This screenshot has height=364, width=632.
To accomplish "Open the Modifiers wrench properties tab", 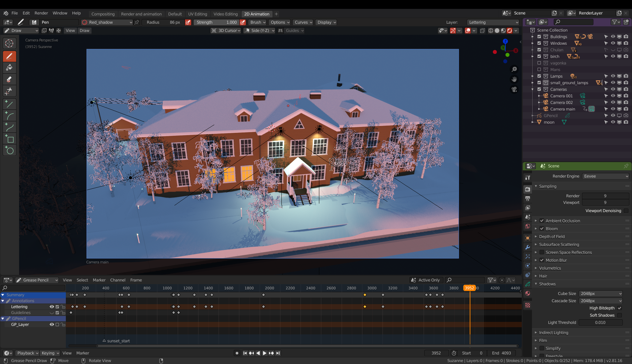I will coord(528,247).
